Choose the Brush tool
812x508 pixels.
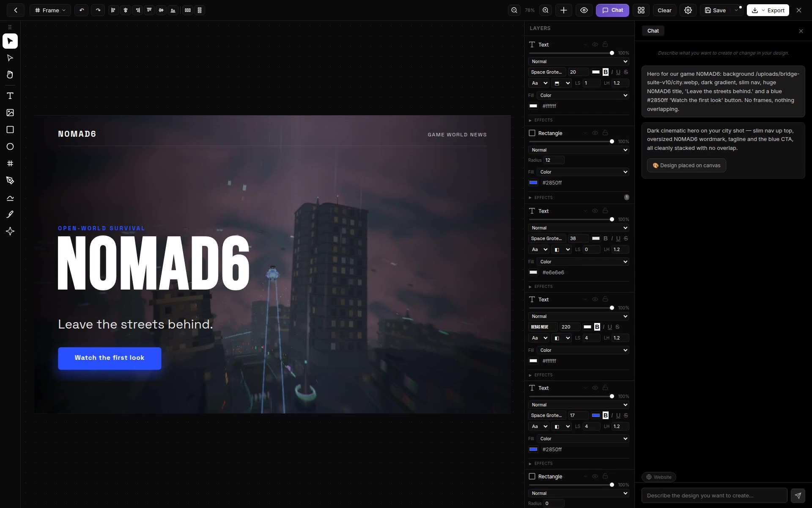[10, 214]
